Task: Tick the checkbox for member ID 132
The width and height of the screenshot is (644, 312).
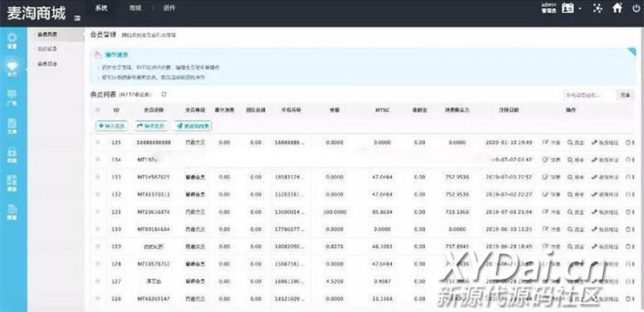Action: 97,194
